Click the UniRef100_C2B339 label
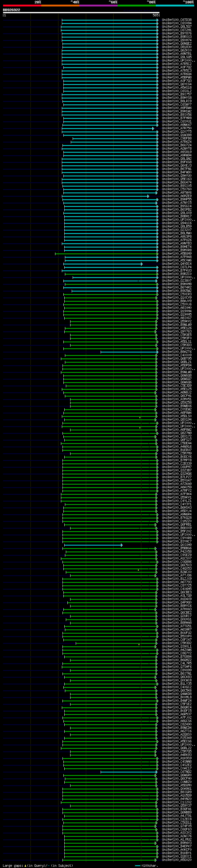 pyautogui.click(x=177, y=463)
